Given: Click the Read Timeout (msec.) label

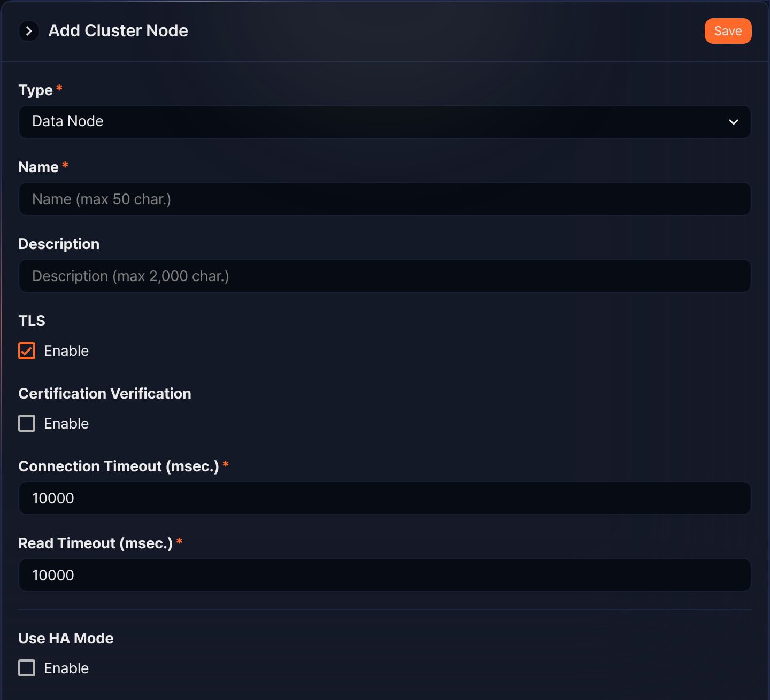Looking at the screenshot, I should [96, 543].
